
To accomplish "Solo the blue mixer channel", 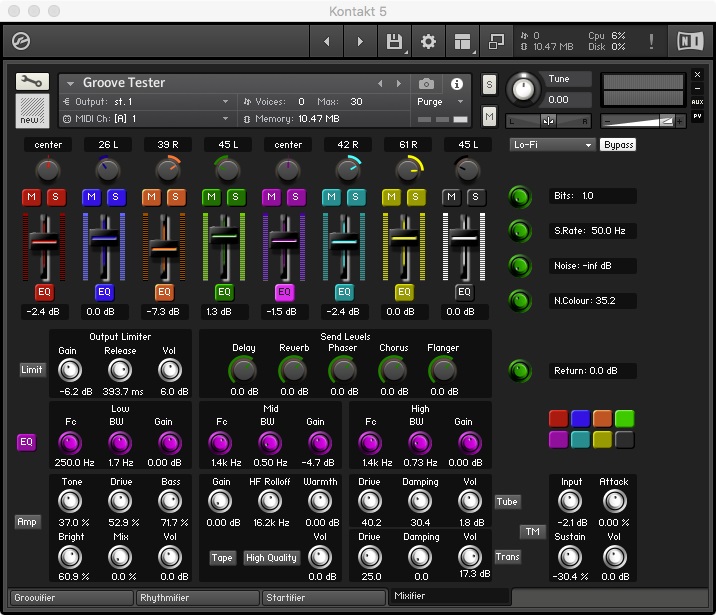I will point(115,197).
